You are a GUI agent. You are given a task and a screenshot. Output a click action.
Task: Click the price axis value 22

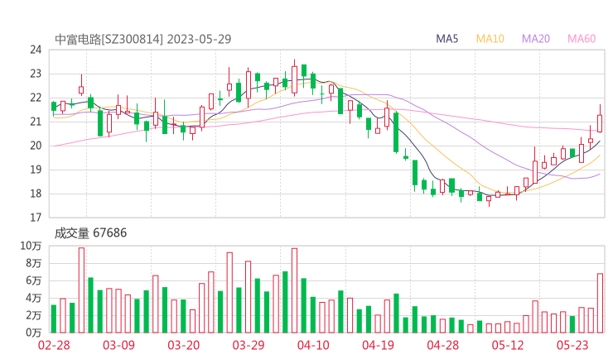coord(35,98)
